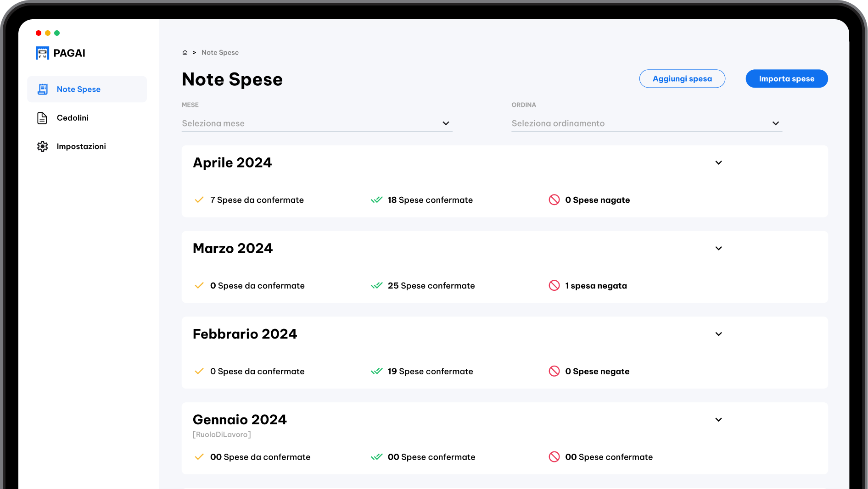Expand the Aprile 2024 card chevron
This screenshot has width=868, height=489.
(719, 163)
